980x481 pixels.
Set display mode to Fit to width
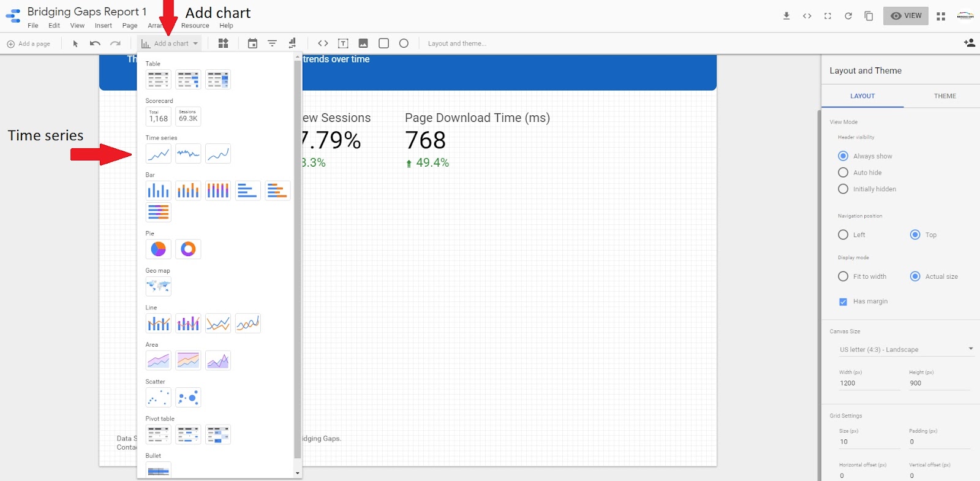point(843,276)
